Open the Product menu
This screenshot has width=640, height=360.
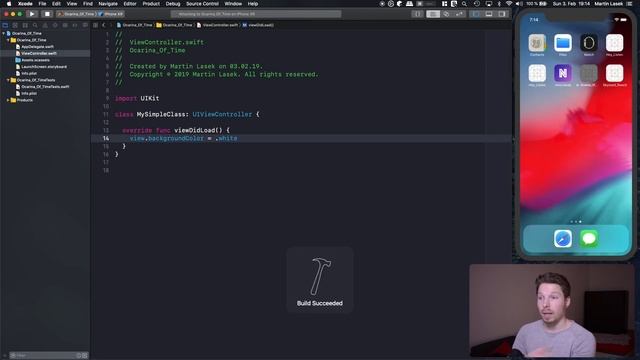[x=151, y=4]
